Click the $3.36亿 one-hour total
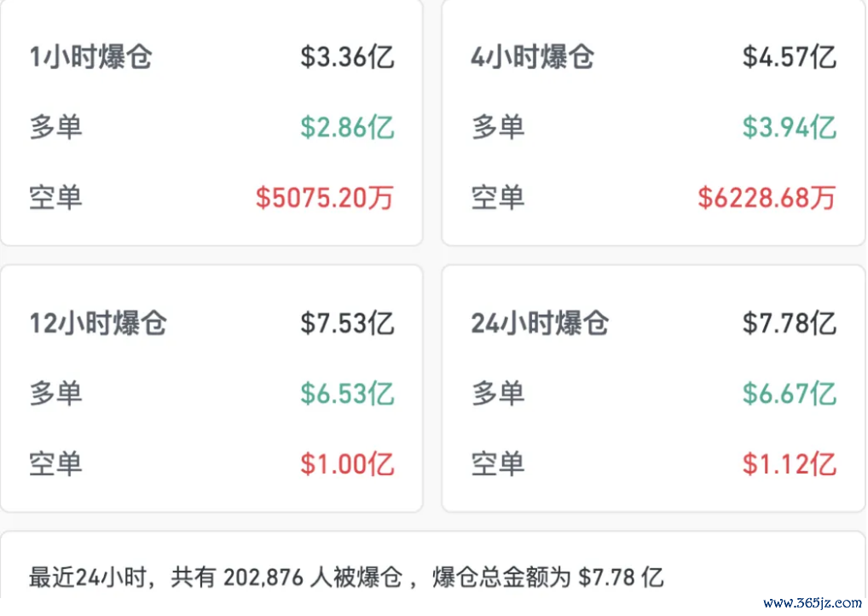Screen dimensions: 868x616 pyautogui.click(x=347, y=57)
